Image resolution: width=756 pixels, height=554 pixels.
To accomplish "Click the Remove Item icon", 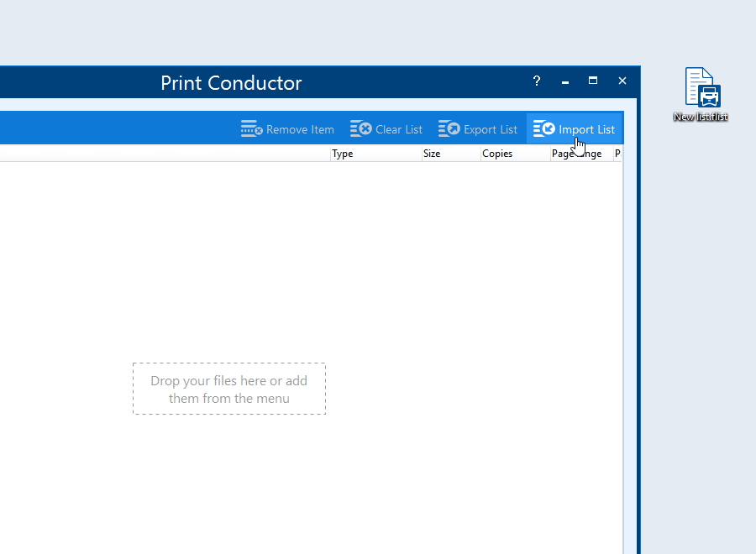I will 251,129.
